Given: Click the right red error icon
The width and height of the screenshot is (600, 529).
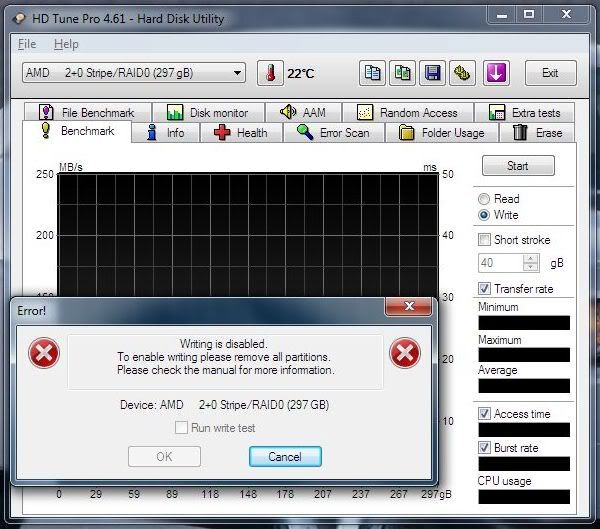Looking at the screenshot, I should 405,353.
